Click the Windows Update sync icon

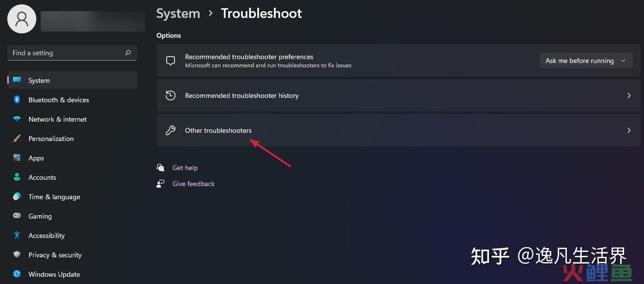pos(17,274)
